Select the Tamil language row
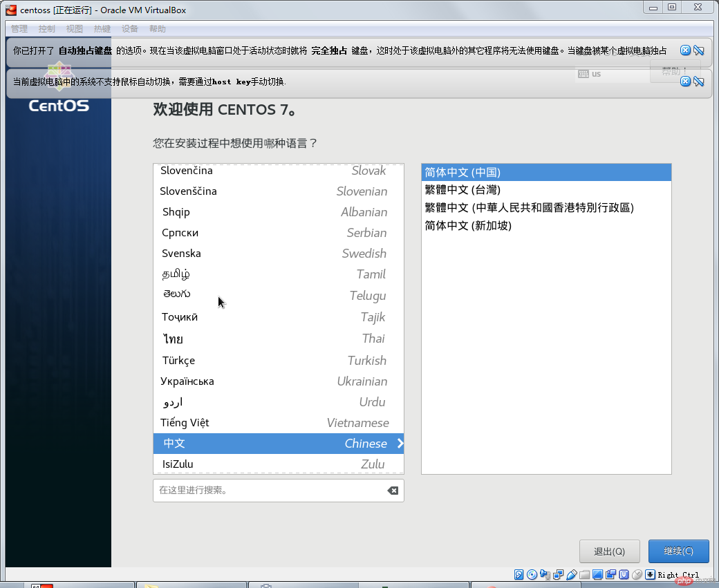 coord(279,274)
